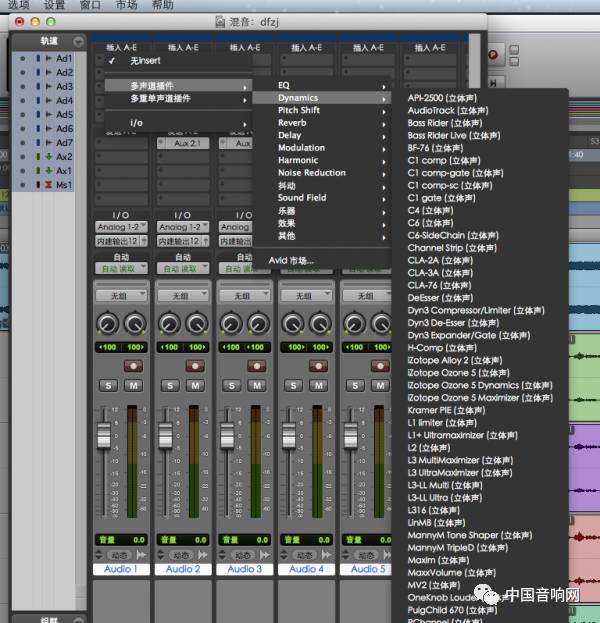The image size is (600, 623).
Task: Click the arrow icon right of Audio 1 动态
Action: click(140, 554)
